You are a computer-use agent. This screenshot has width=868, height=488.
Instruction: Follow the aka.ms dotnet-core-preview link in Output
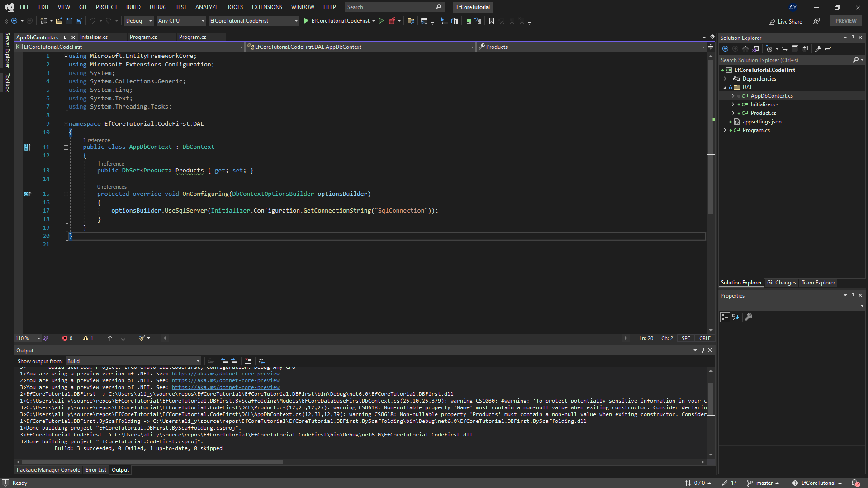[225, 374]
